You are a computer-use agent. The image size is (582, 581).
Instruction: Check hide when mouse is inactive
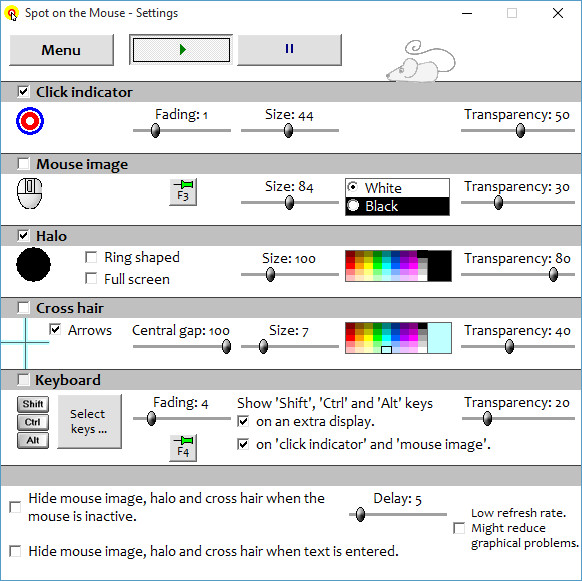[15, 507]
